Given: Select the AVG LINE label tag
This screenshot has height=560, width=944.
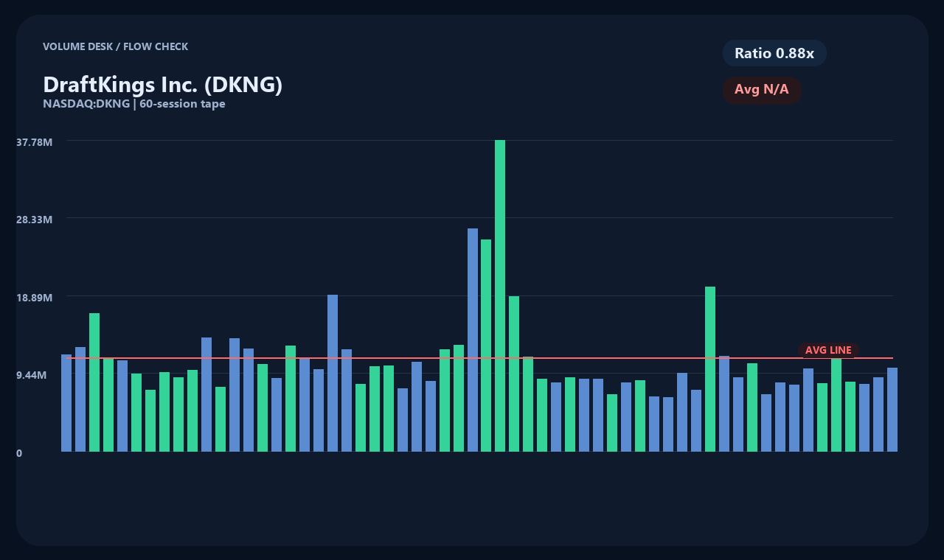Looking at the screenshot, I should pos(828,350).
